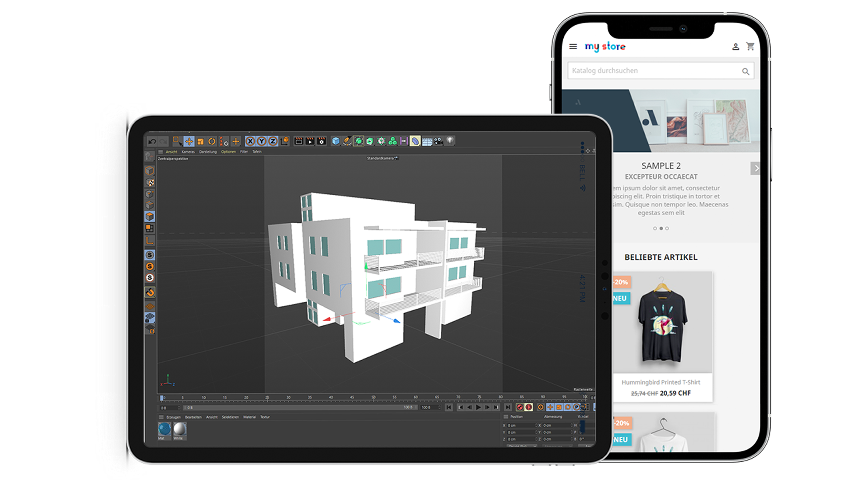Open the Darstellung viewport menu
This screenshot has width=868, height=488.
point(208,152)
